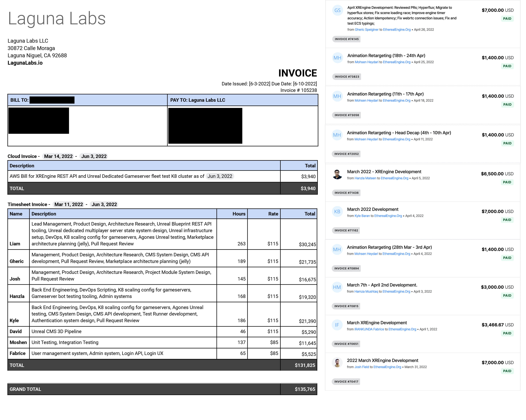This screenshot has height=420, width=526.
Task: Open the 'March 2022 Development' invoice title
Action: [373, 209]
